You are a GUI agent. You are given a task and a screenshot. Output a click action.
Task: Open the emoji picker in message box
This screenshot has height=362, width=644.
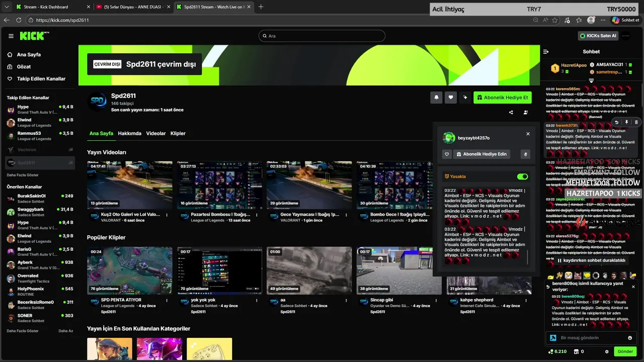630,338
